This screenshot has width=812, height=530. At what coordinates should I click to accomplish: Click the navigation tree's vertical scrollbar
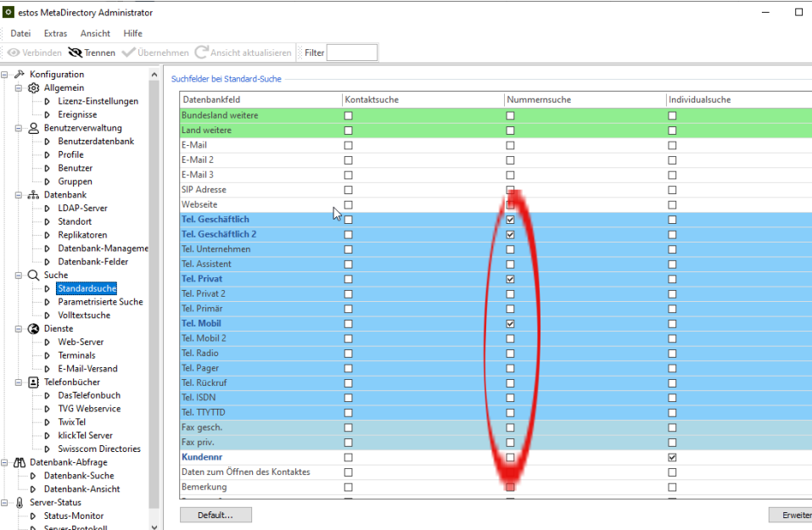coord(154,297)
